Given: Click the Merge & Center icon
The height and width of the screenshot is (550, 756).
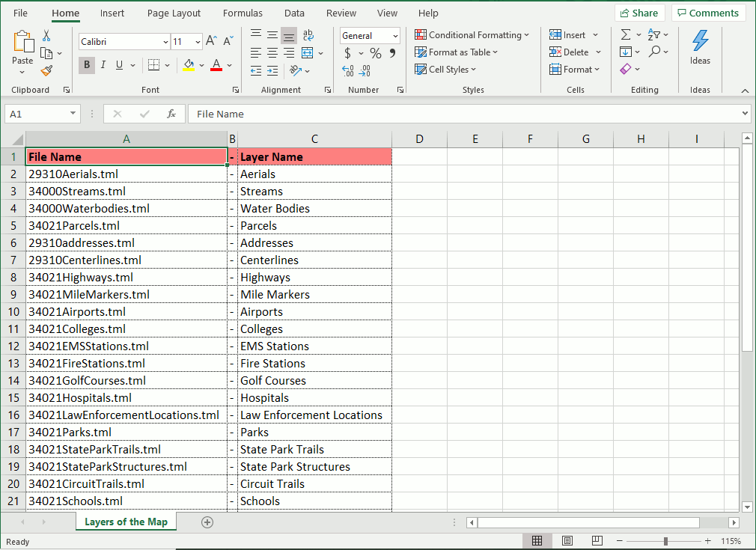Looking at the screenshot, I should [x=308, y=53].
